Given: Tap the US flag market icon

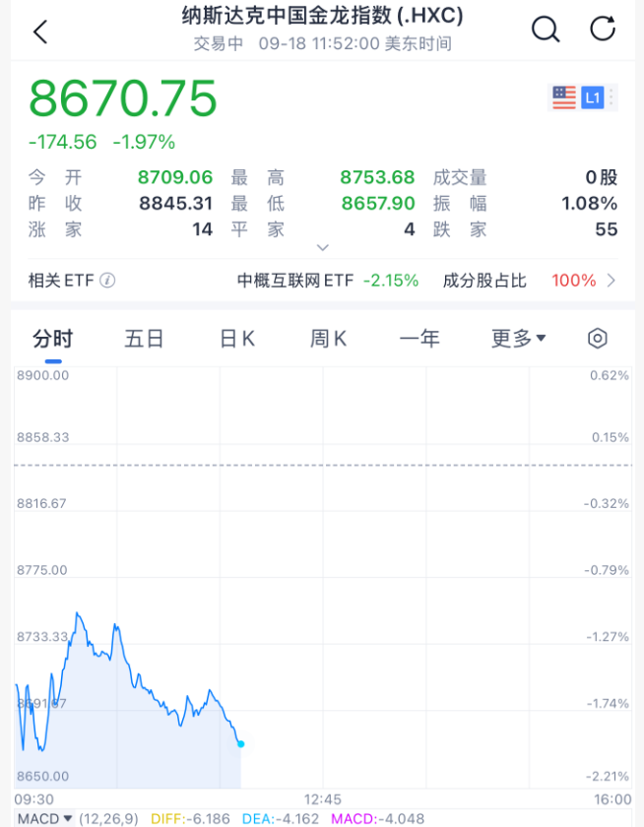Looking at the screenshot, I should coord(564,97).
